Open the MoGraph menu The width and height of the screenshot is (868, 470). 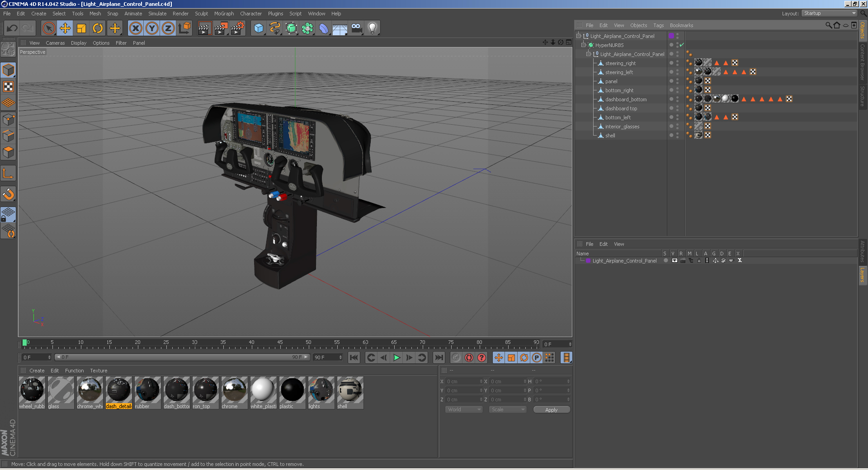click(224, 14)
